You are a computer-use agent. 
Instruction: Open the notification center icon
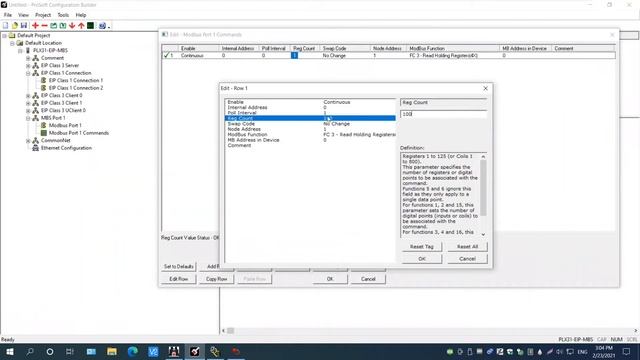627,351
